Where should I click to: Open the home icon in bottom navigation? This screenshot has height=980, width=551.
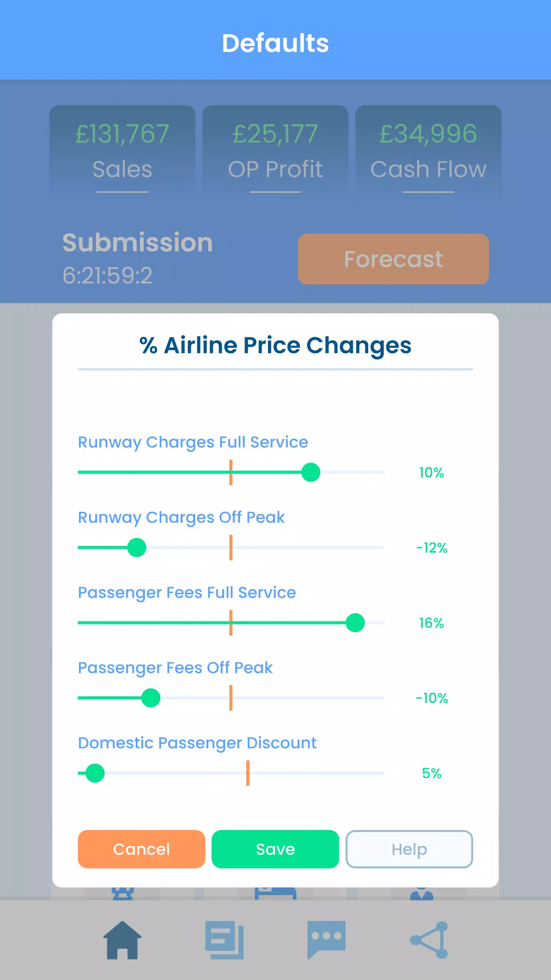[x=122, y=940]
